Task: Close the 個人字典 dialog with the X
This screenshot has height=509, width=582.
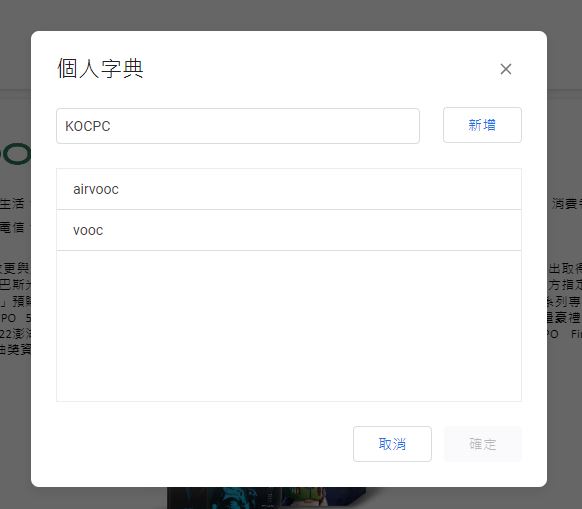Action: [506, 69]
